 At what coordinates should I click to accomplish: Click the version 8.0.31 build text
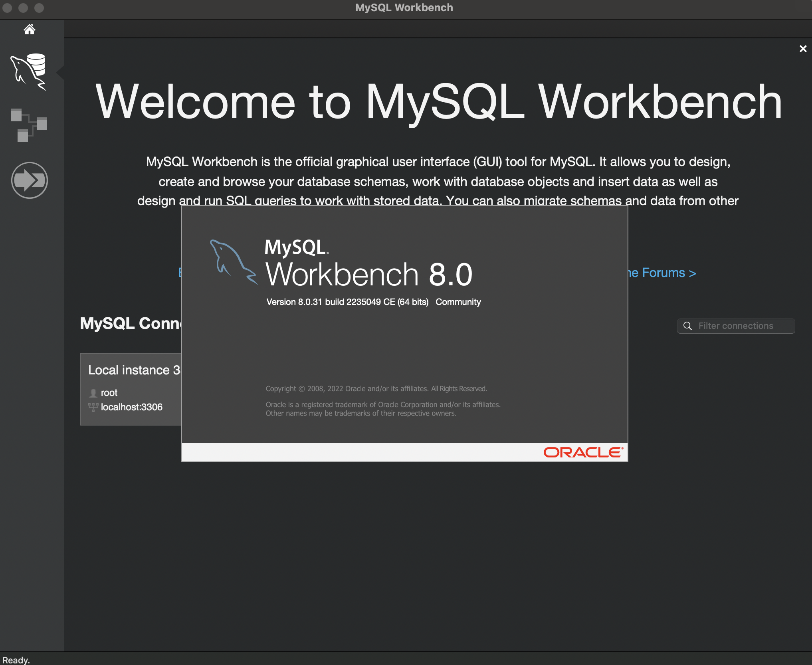347,302
